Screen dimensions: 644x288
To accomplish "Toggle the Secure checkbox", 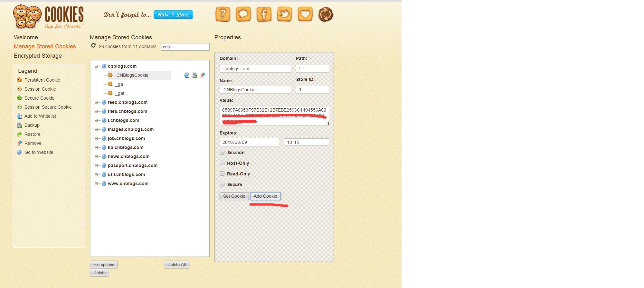I will (x=222, y=184).
